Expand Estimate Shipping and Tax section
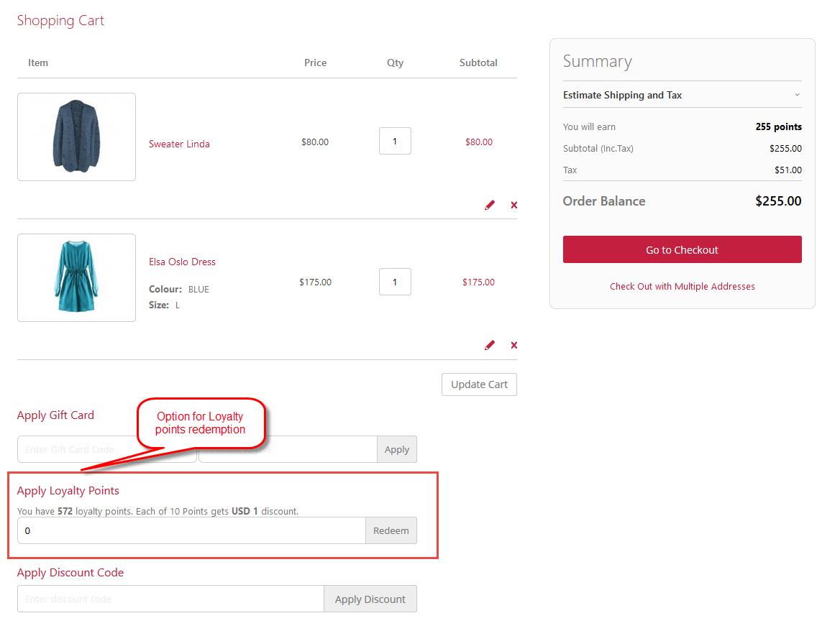Screen dimensions: 840x631 click(x=682, y=95)
